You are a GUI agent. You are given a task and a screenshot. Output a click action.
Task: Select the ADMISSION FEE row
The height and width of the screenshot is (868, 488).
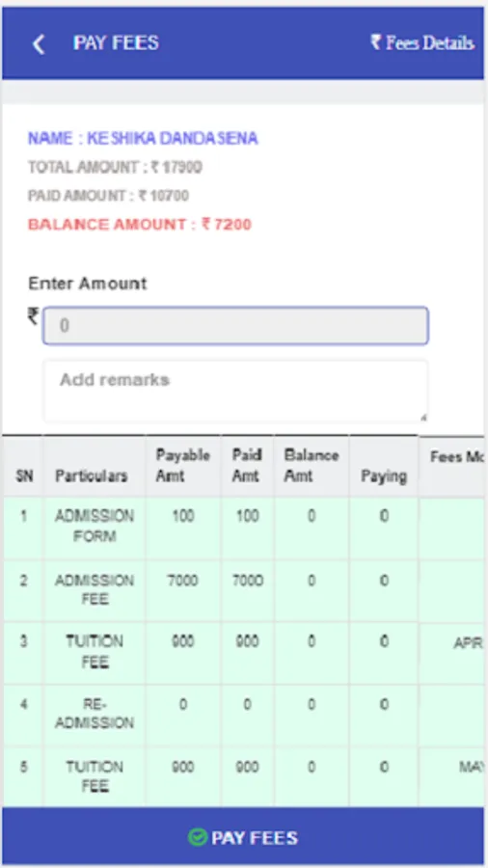243,590
